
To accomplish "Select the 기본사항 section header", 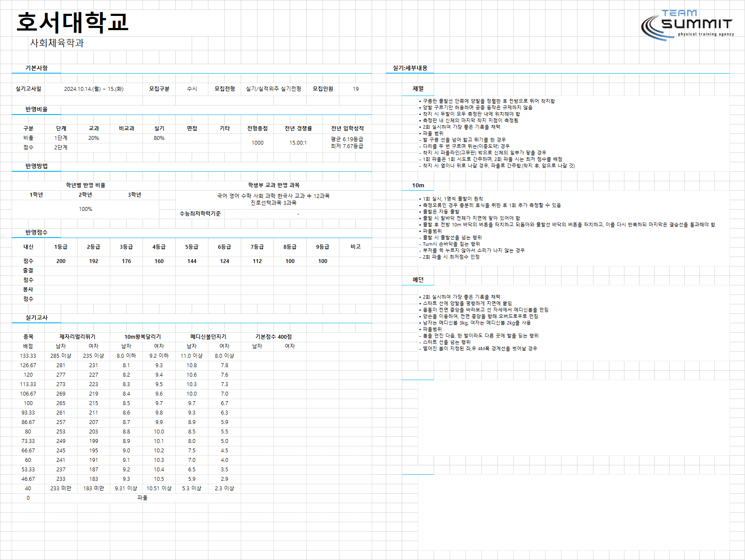I will tap(37, 68).
